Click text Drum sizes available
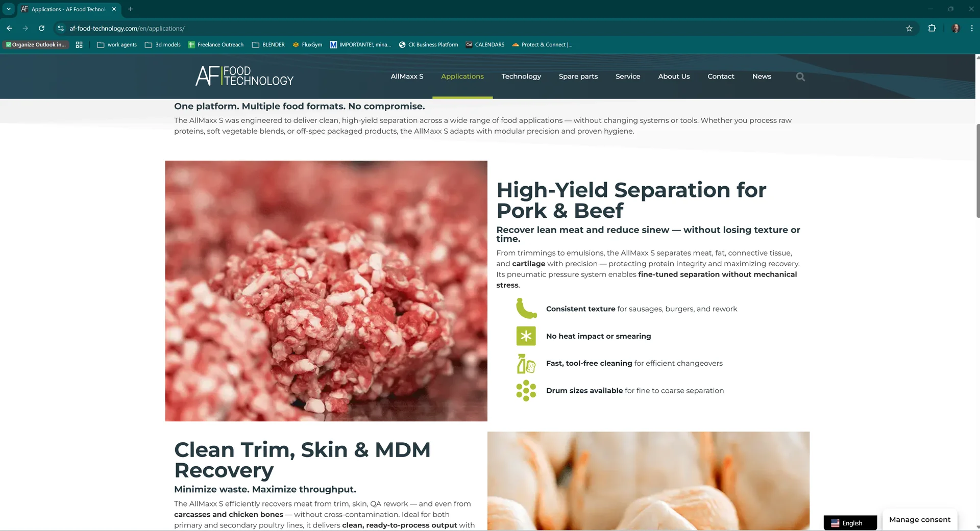This screenshot has width=980, height=531. coord(584,391)
